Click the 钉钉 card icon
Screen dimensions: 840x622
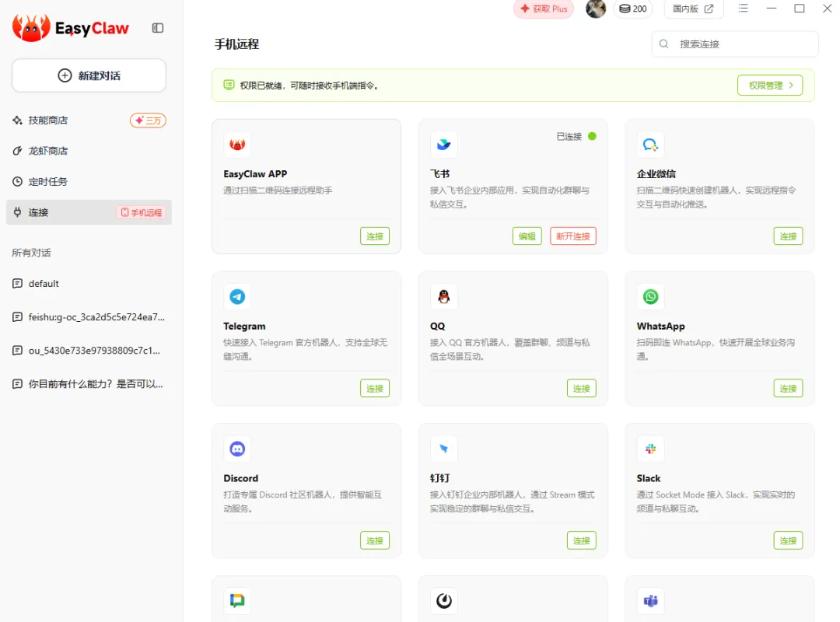(x=443, y=449)
